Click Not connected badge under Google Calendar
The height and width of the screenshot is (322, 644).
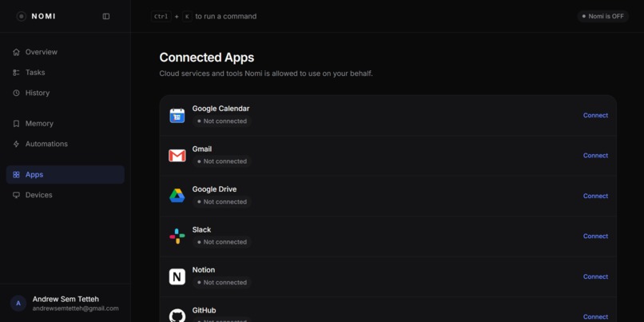click(222, 121)
